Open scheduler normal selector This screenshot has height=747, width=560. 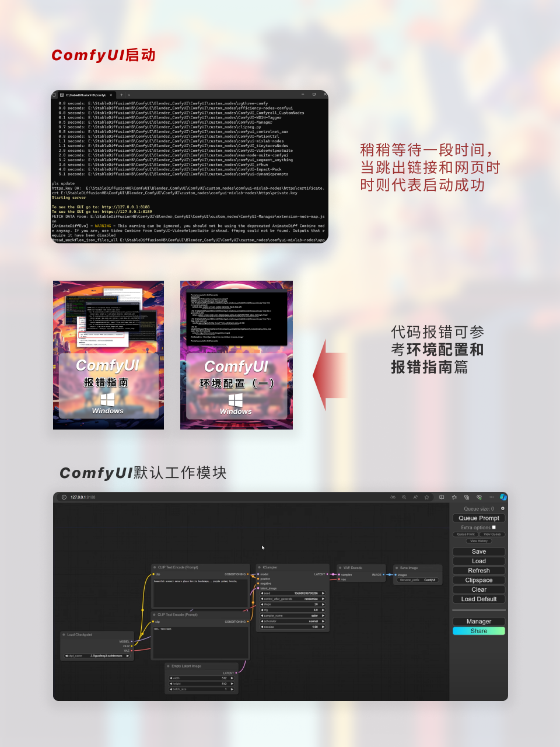(x=293, y=621)
